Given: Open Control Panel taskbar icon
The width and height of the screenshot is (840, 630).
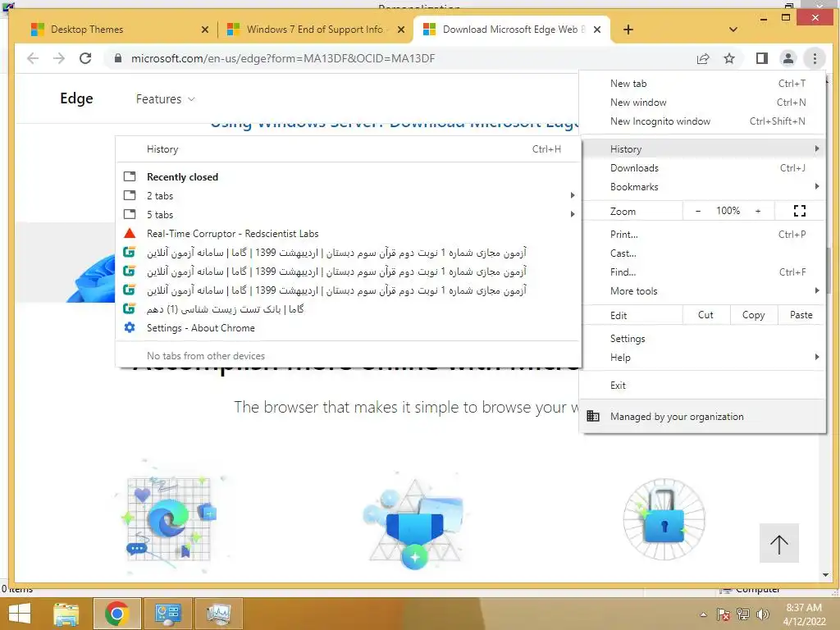Looking at the screenshot, I should pyautogui.click(x=168, y=614).
